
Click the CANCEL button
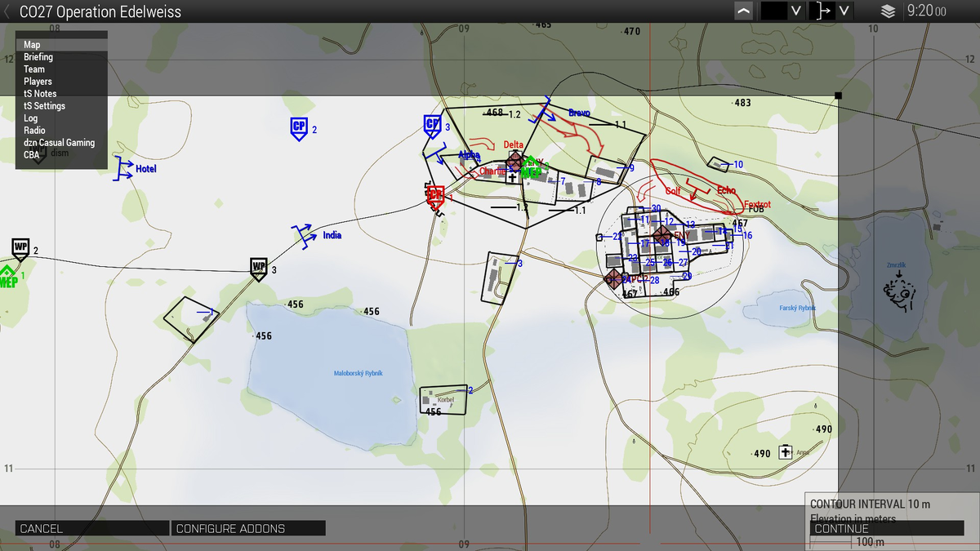click(92, 528)
